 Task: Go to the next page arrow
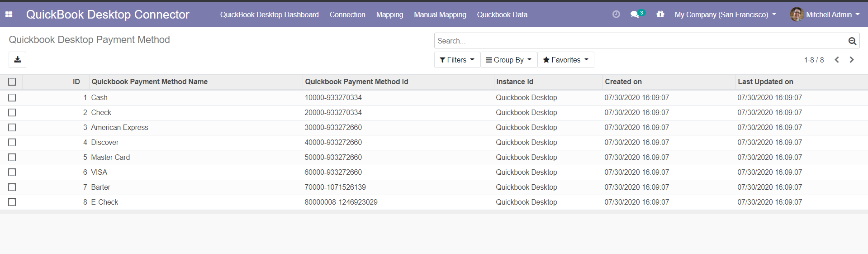point(852,60)
